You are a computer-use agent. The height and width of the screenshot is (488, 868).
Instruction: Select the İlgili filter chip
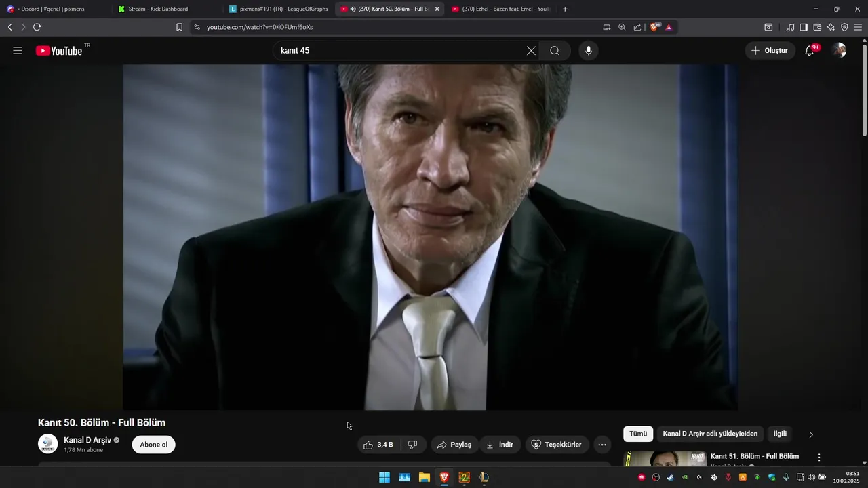click(780, 434)
